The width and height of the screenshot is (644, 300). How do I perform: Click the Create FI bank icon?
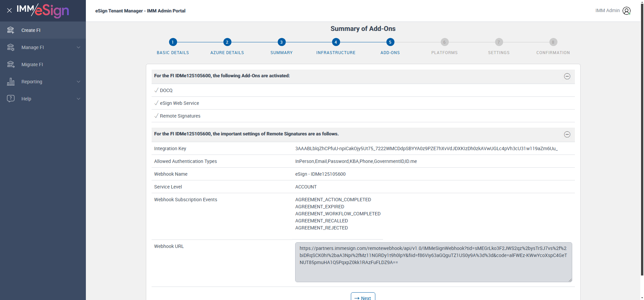click(x=11, y=30)
